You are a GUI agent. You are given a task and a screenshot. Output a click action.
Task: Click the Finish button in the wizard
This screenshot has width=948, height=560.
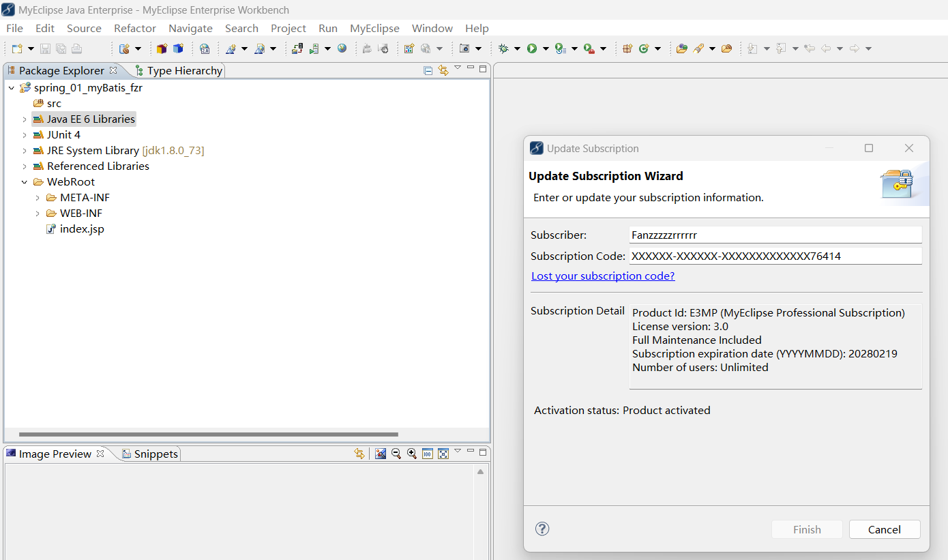(807, 529)
